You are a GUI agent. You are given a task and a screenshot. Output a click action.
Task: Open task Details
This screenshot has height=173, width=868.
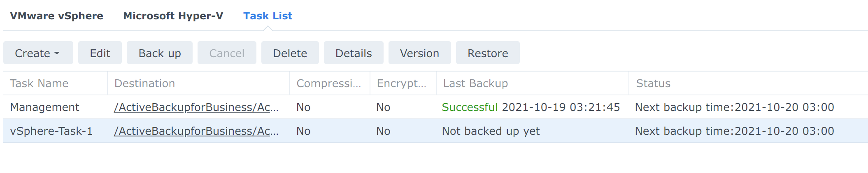(354, 53)
